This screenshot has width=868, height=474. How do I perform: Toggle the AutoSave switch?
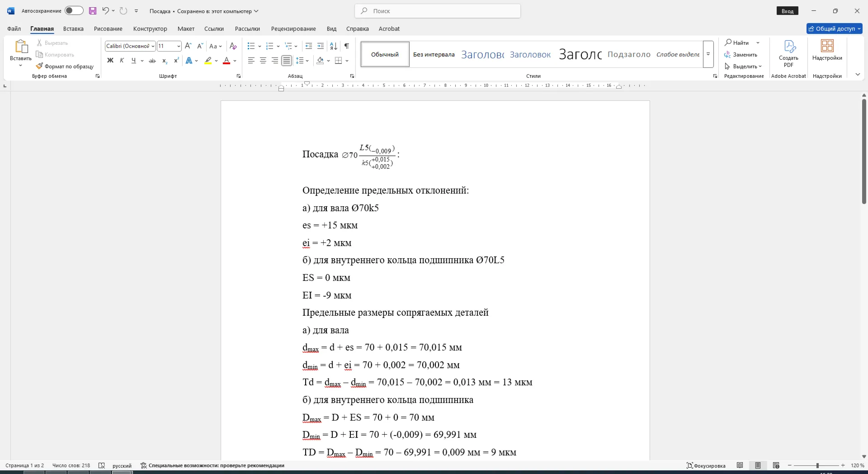coord(74,11)
